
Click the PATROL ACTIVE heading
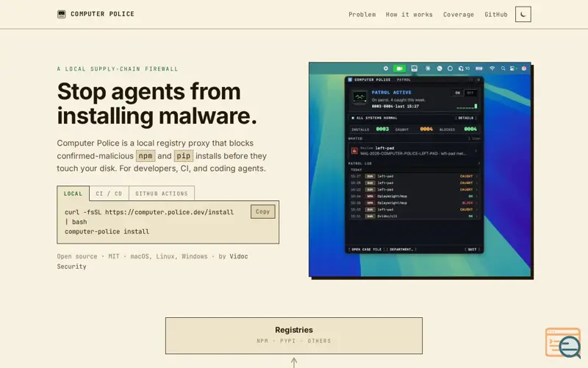pos(391,93)
